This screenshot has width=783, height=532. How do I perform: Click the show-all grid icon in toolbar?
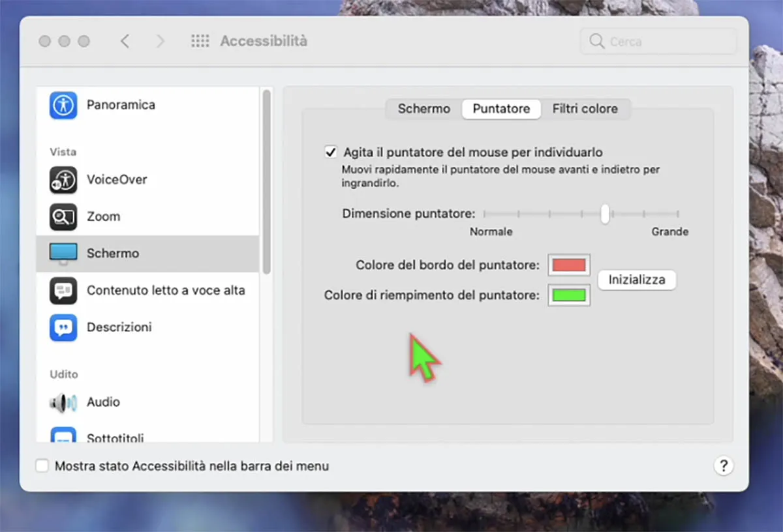click(x=200, y=40)
